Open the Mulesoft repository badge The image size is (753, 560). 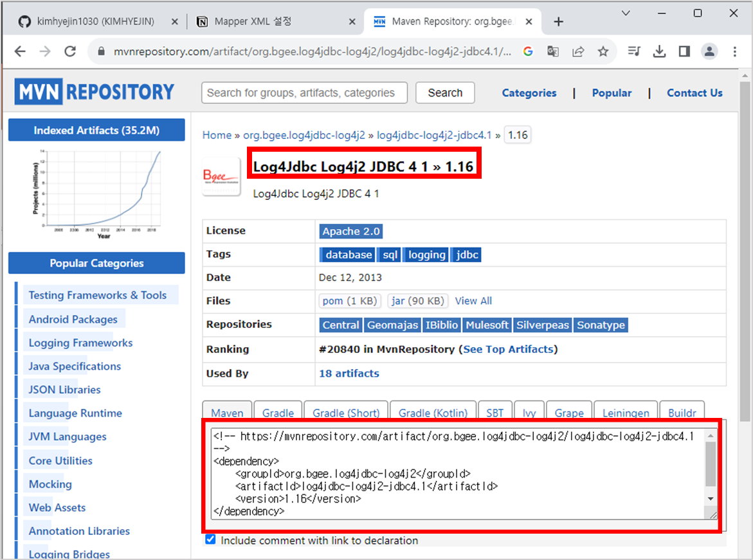(x=487, y=325)
